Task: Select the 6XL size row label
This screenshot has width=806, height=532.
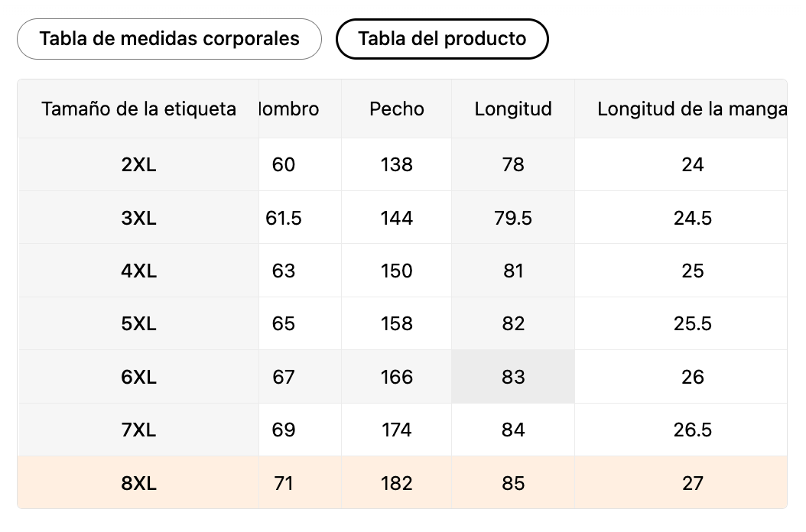Action: tap(138, 378)
